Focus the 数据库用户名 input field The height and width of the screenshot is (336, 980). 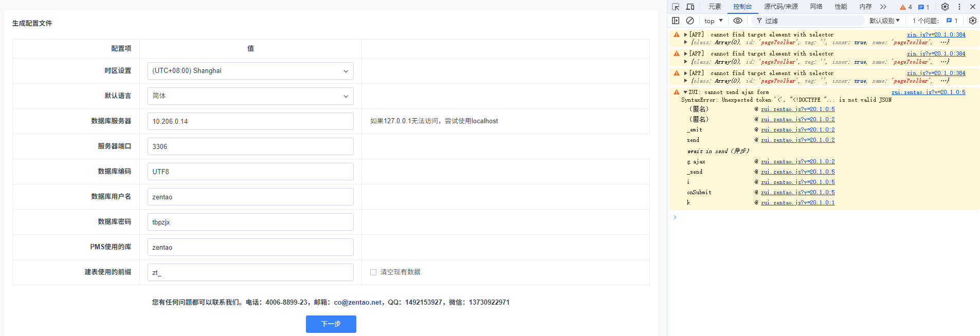click(250, 197)
